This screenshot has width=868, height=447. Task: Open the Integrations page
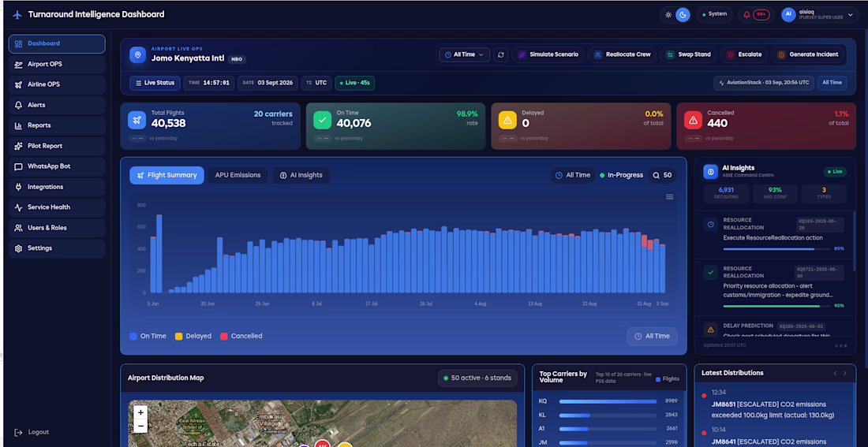coord(57,187)
